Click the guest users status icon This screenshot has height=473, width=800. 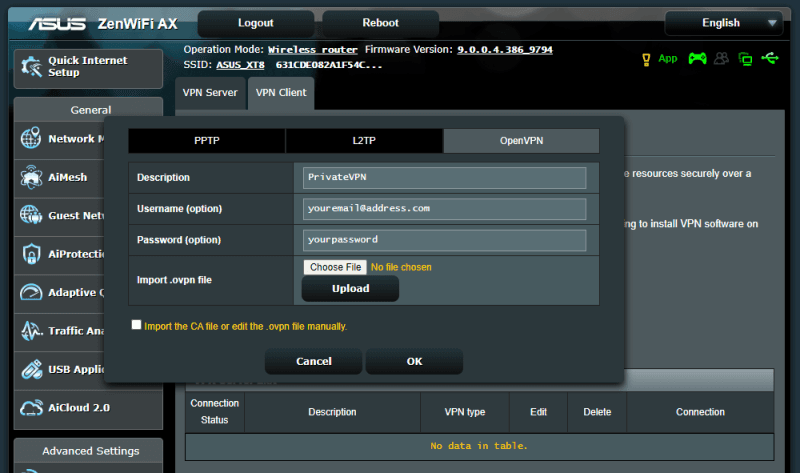pyautogui.click(x=722, y=58)
